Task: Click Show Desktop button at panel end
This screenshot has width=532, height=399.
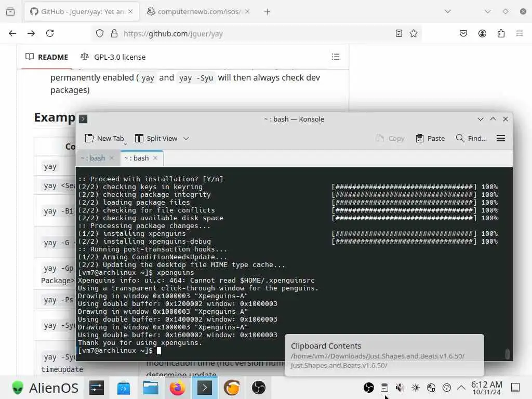Action: (x=515, y=388)
